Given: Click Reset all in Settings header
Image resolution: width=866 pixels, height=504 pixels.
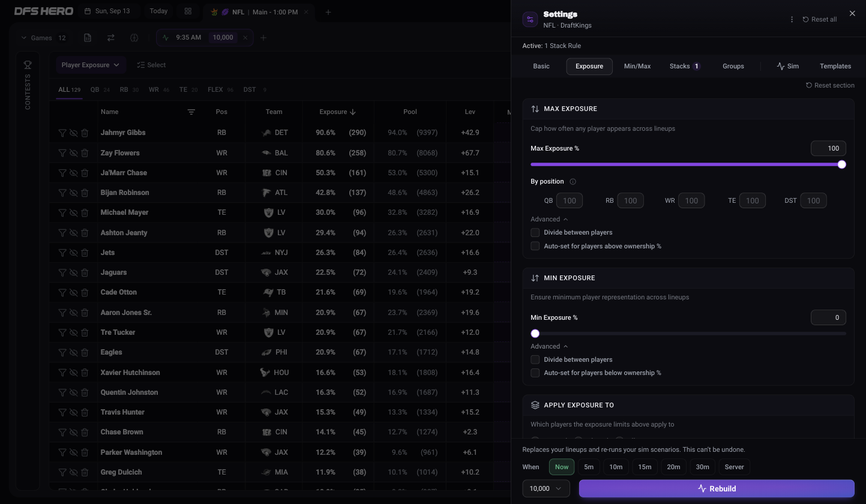Looking at the screenshot, I should pos(820,19).
